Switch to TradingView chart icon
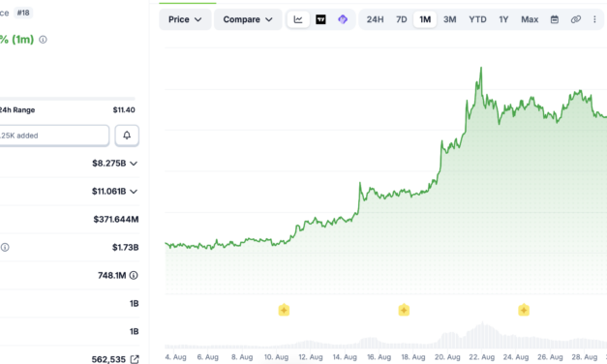Viewport: 607px width, 364px height. coord(320,19)
